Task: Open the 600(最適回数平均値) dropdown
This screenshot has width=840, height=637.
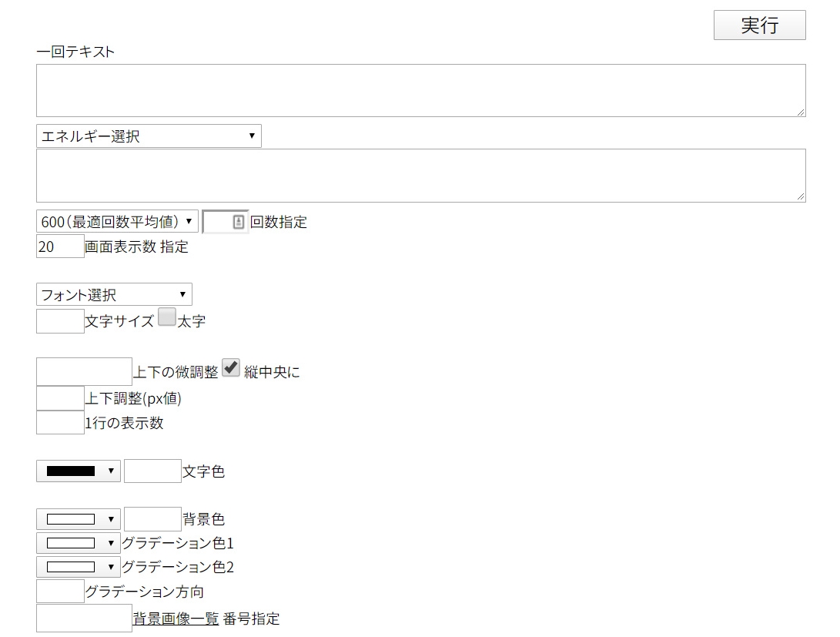Action: click(117, 222)
